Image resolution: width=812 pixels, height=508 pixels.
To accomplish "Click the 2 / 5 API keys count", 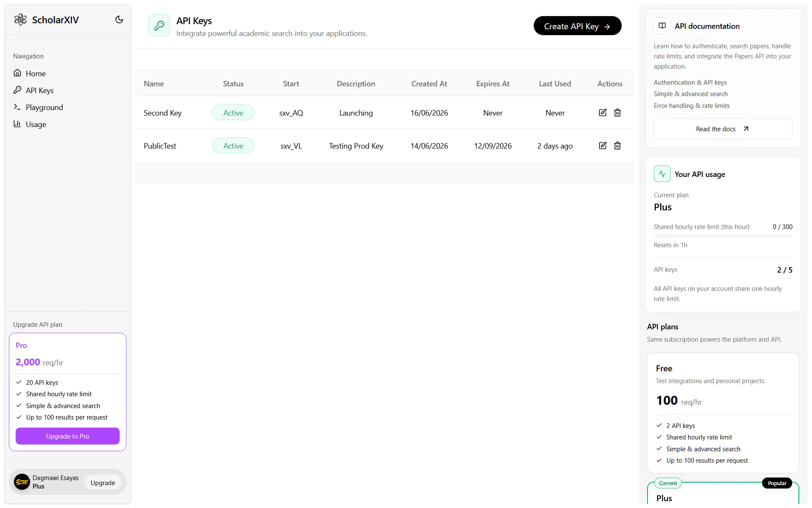I will coord(785,270).
